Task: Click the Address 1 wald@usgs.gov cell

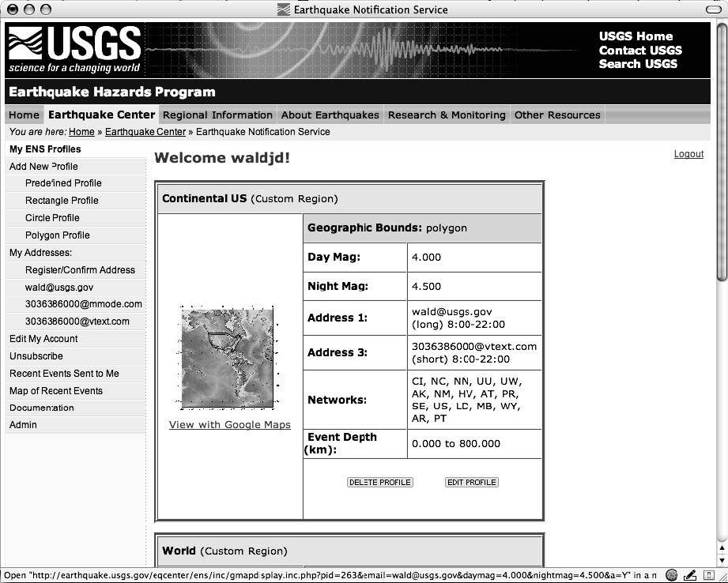Action: (x=474, y=318)
